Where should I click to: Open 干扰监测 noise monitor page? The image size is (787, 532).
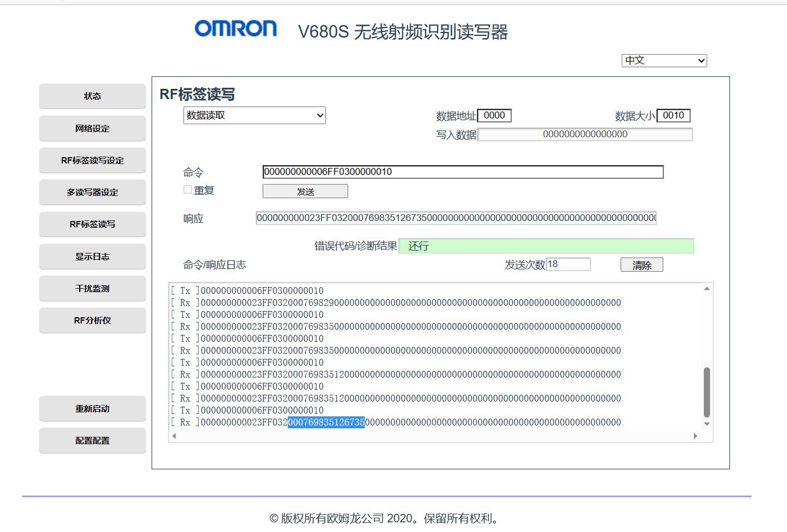click(x=92, y=289)
